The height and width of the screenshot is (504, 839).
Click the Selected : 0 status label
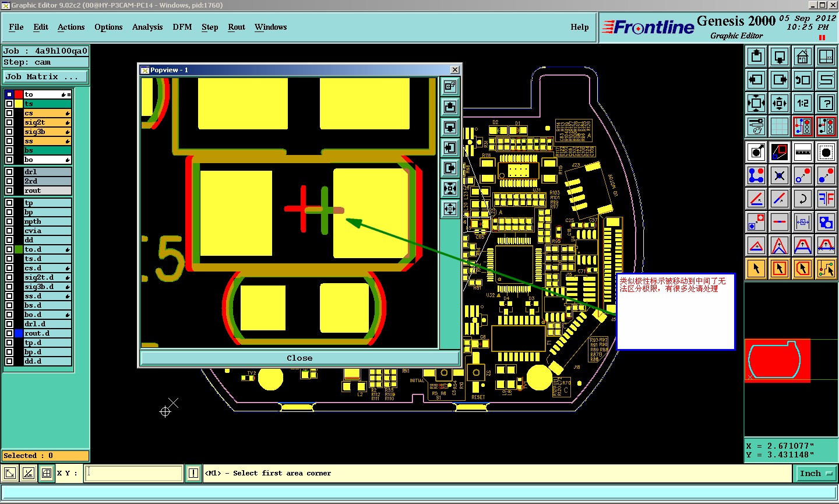click(45, 456)
